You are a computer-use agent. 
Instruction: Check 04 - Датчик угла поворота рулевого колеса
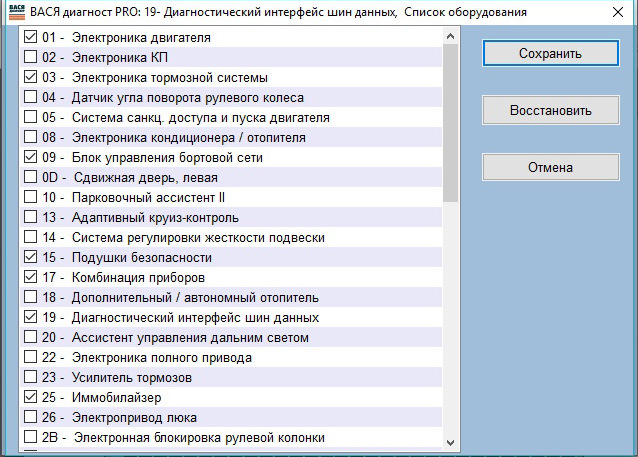[31, 97]
